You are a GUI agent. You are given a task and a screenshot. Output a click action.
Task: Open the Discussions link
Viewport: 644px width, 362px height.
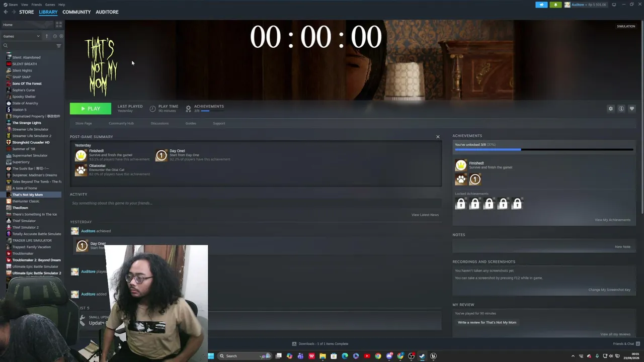point(159,123)
